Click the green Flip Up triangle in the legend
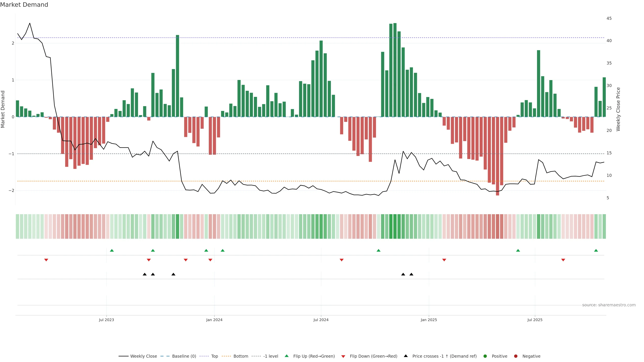Screen dimensions: 644x362 [286, 356]
